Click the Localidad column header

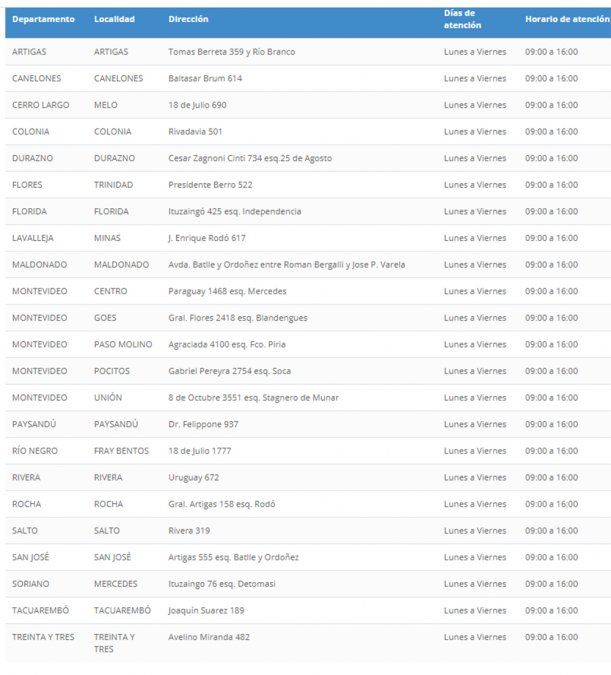tap(114, 19)
